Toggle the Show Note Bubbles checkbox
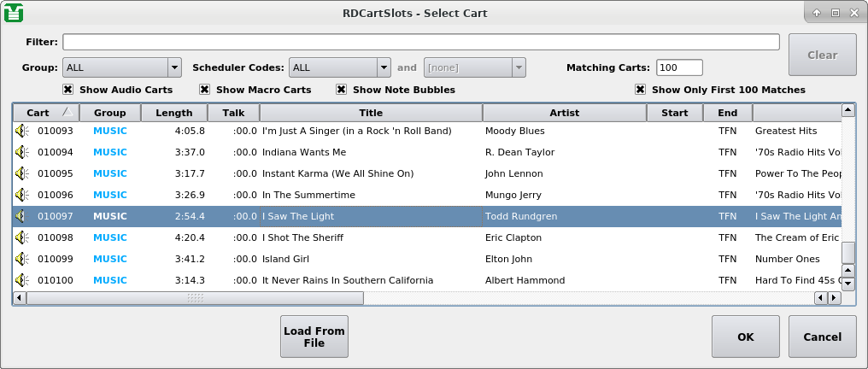Screen dimensions: 868x369 click(x=341, y=90)
